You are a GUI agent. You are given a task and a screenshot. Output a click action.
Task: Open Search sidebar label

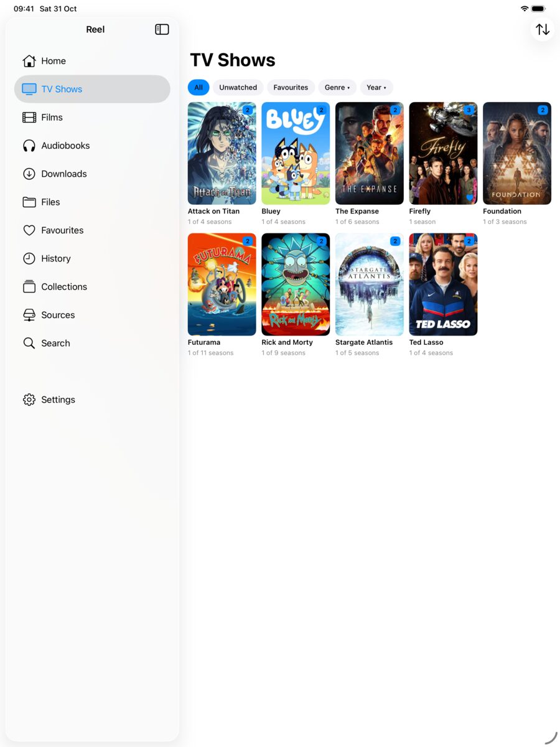coord(55,343)
